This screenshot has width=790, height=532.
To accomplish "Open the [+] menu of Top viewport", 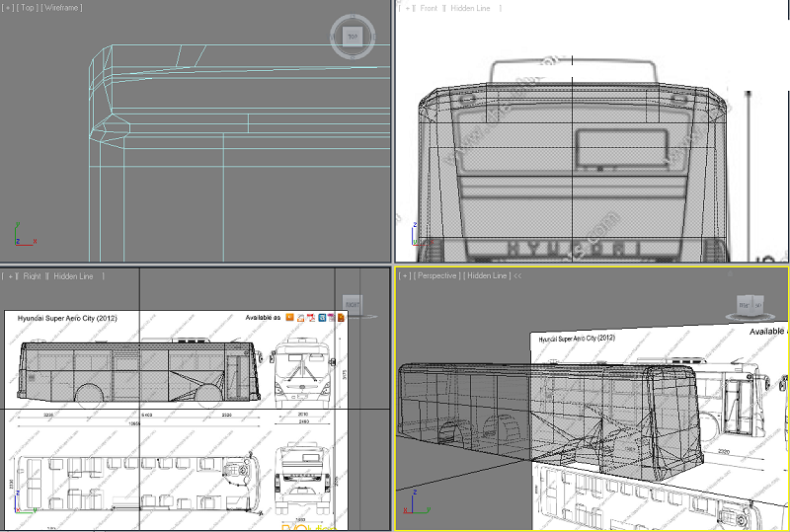I will (8, 8).
